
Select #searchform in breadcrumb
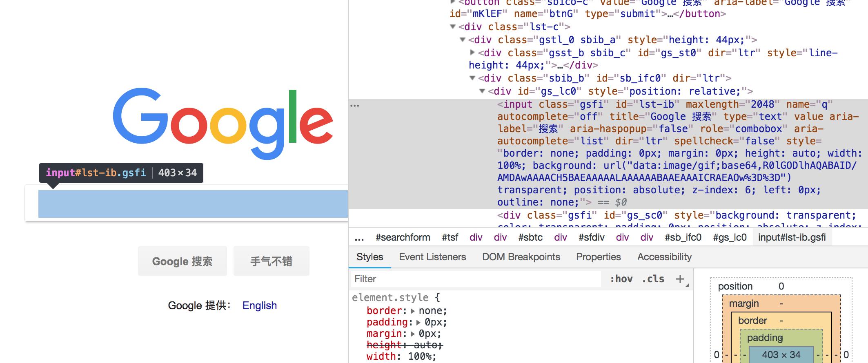point(403,237)
